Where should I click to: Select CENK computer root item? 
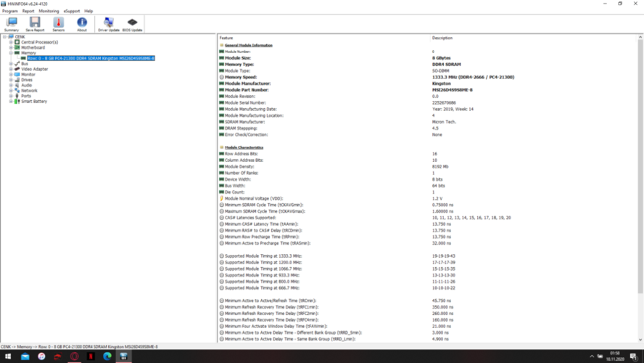[20, 36]
